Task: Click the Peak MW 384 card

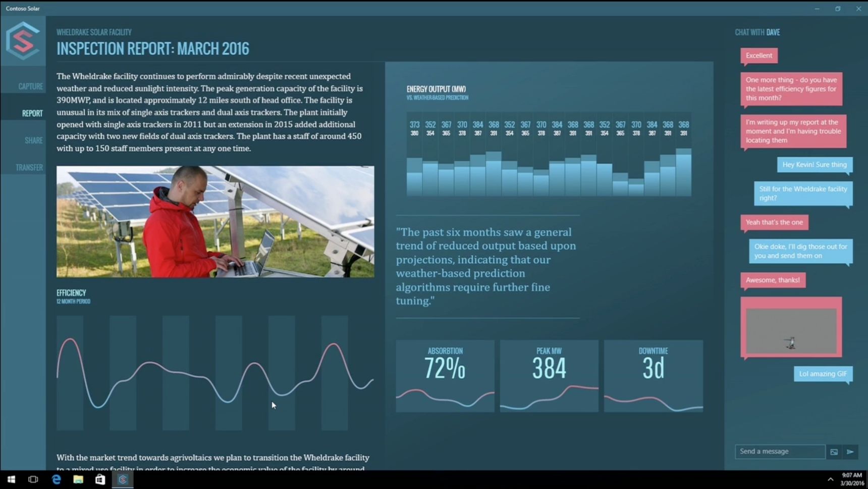Action: (x=549, y=376)
